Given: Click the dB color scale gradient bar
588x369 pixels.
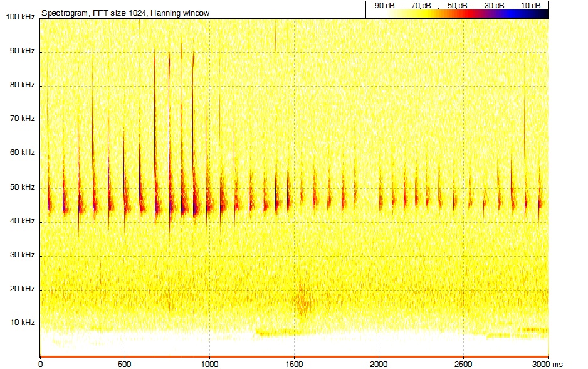Looking at the screenshot, I should (457, 14).
